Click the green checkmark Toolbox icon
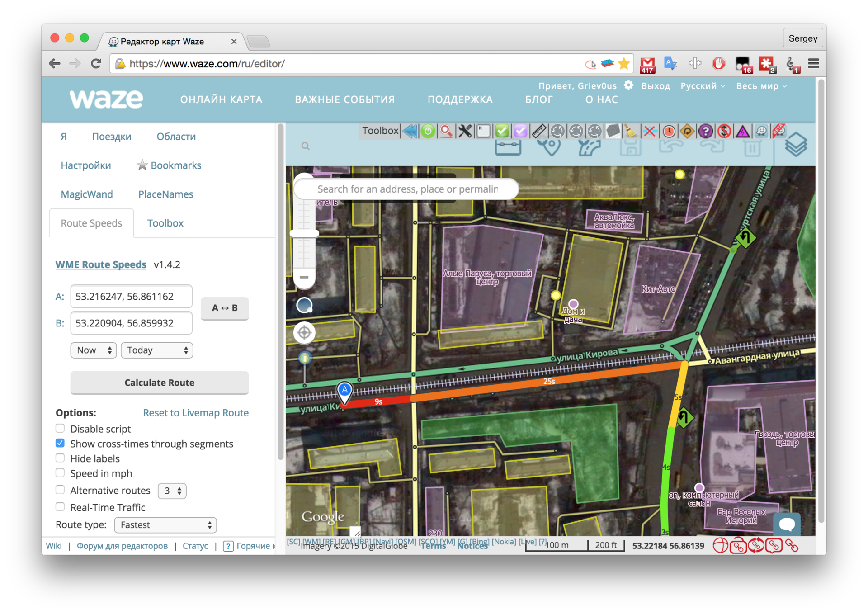 click(502, 131)
